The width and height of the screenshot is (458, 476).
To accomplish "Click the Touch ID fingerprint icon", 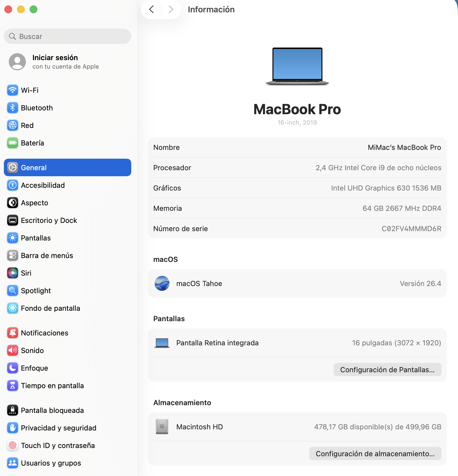I will point(13,446).
